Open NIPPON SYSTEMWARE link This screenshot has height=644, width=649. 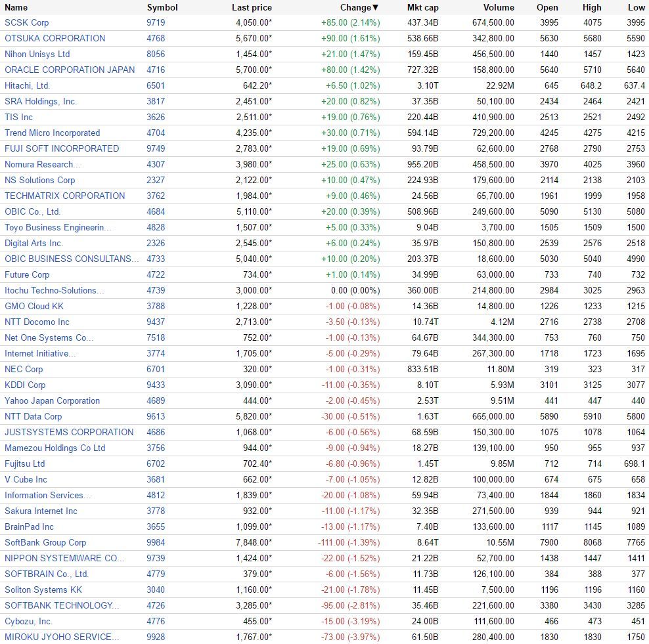pyautogui.click(x=64, y=558)
